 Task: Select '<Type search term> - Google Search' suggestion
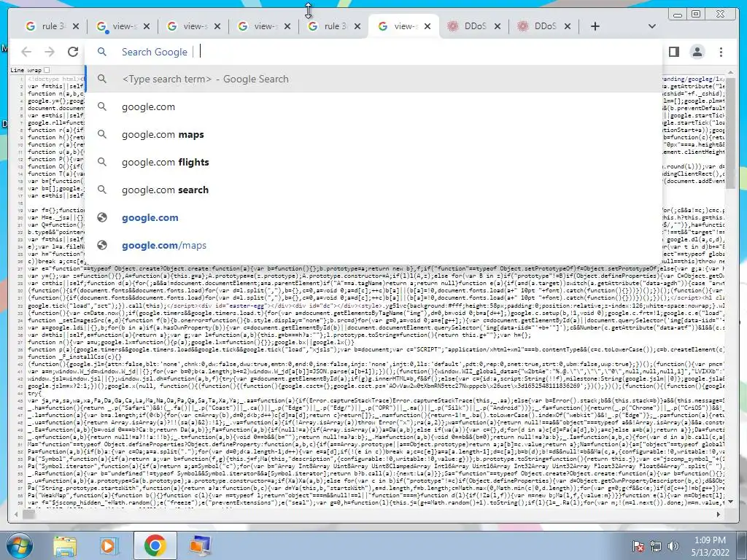coord(374,79)
